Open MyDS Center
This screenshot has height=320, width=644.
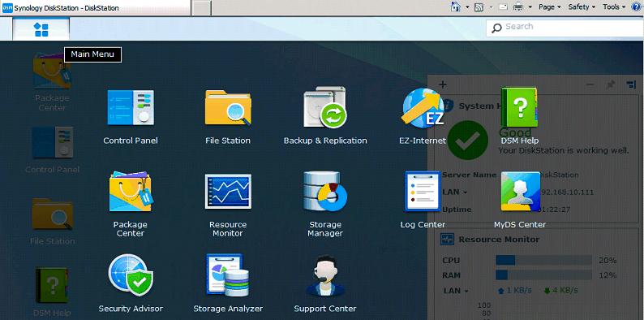point(520,201)
